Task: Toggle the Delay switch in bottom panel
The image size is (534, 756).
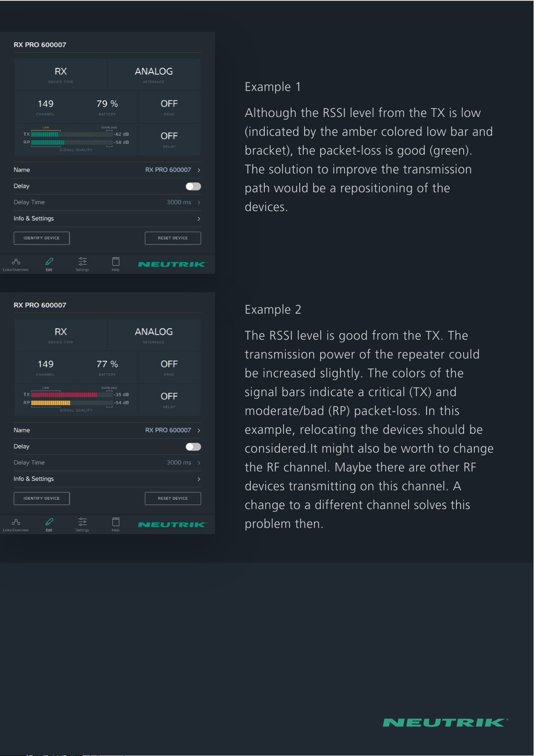Action: tap(194, 447)
